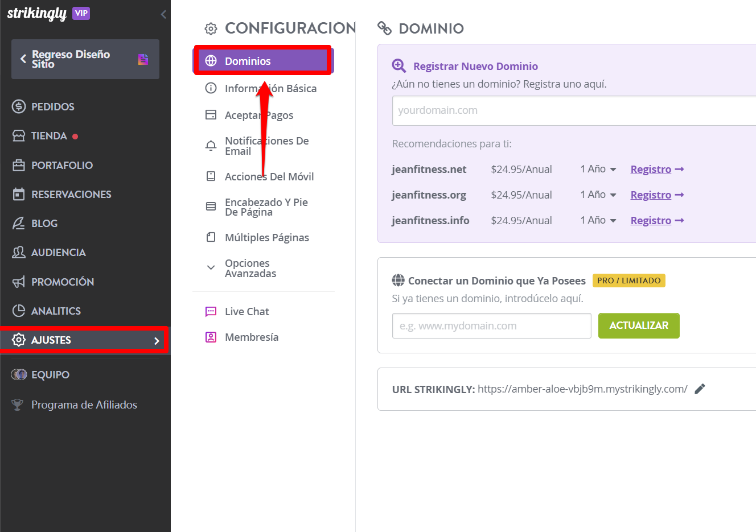Click the Aceptar Pagos card icon
The width and height of the screenshot is (756, 532).
pos(211,115)
